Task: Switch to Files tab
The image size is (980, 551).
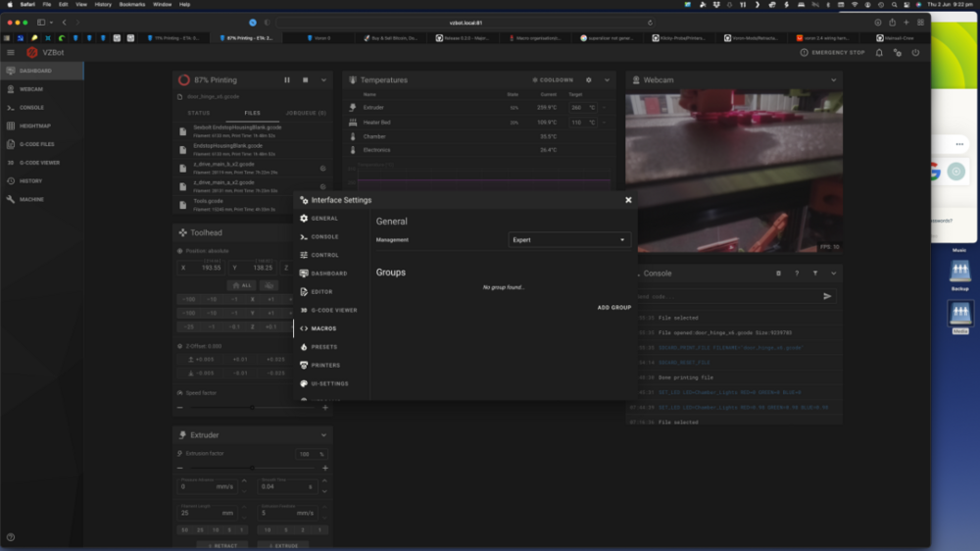Action: pos(253,113)
